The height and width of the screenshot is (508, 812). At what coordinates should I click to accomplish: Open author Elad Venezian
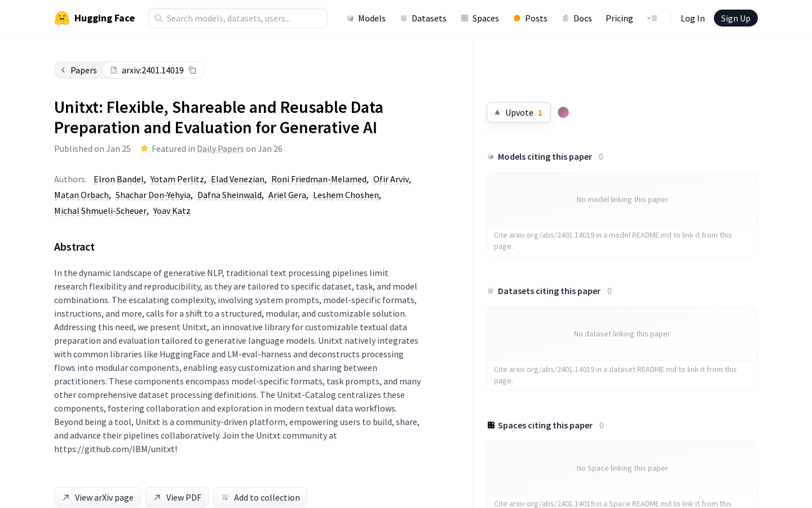point(237,179)
